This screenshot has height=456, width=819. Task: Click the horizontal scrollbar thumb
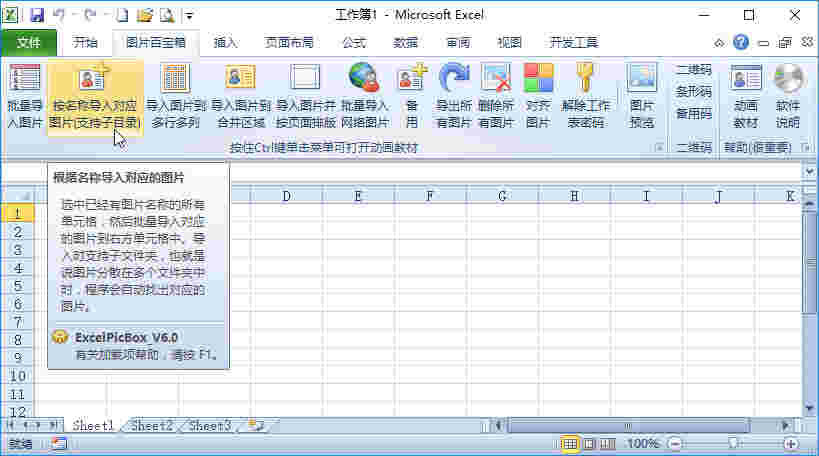[x=629, y=426]
